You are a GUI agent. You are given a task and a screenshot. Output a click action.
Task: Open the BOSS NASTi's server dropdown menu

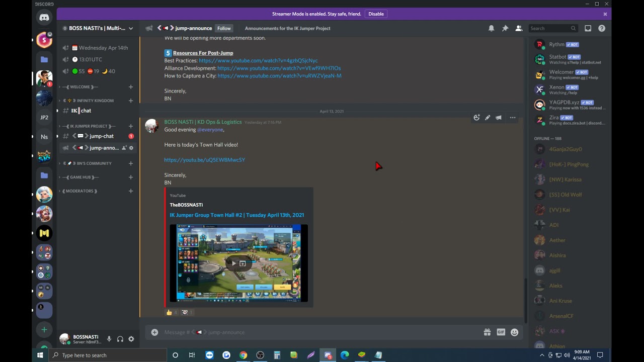[x=98, y=28]
